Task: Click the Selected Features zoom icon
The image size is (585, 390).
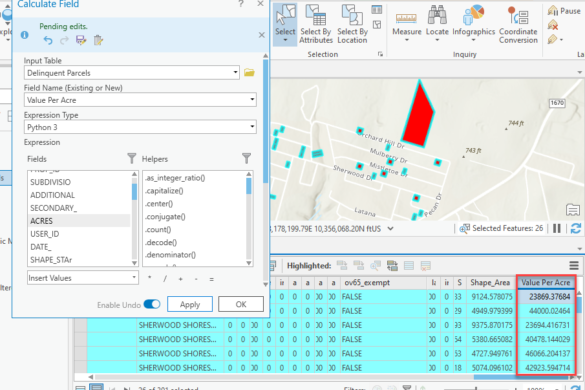Action: tap(464, 228)
